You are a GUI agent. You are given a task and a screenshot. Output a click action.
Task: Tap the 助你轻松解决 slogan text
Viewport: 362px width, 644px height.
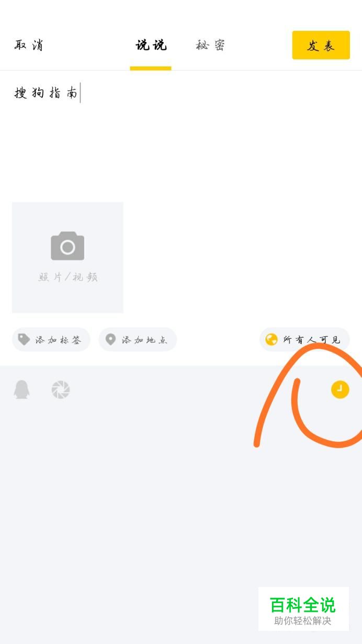point(303,621)
